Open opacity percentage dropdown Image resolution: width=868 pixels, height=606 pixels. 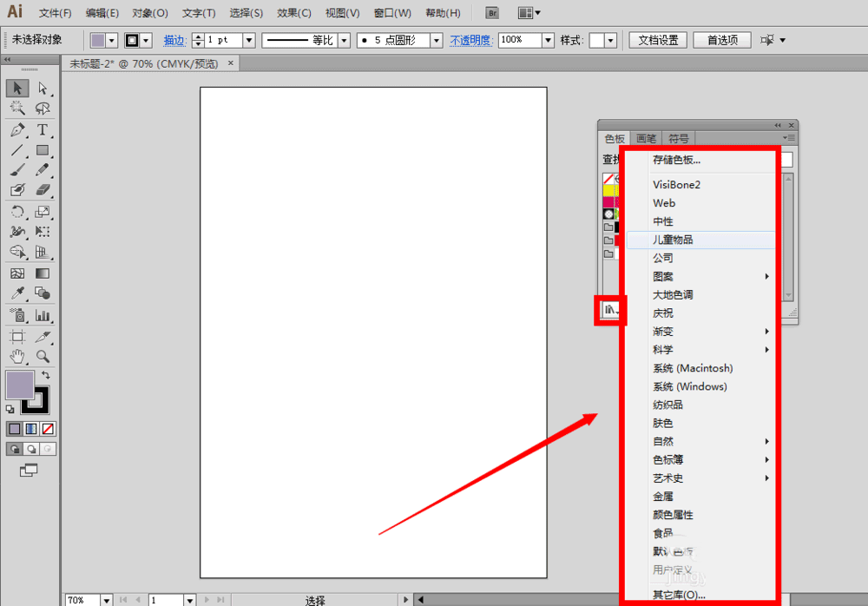(x=548, y=41)
